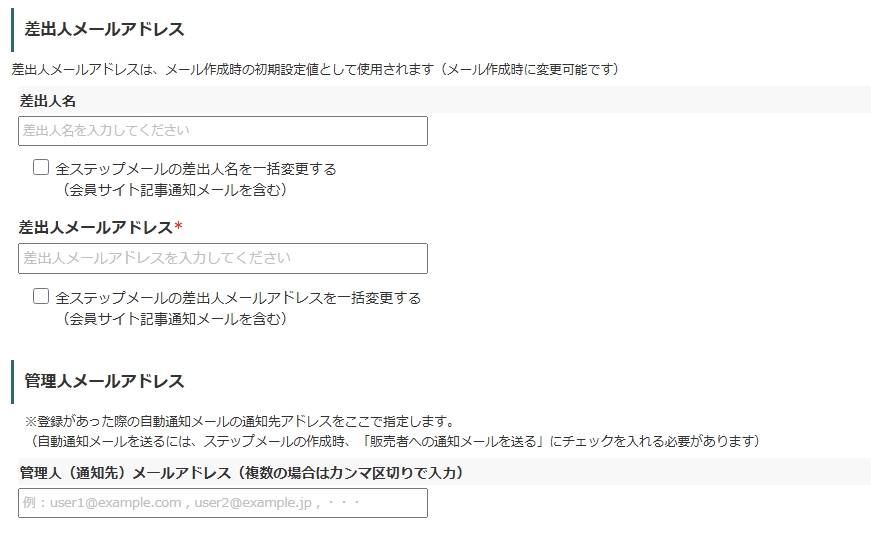This screenshot has height=536, width=871.
Task: Click the label text 差出人名を一括変更する
Action: click(196, 169)
